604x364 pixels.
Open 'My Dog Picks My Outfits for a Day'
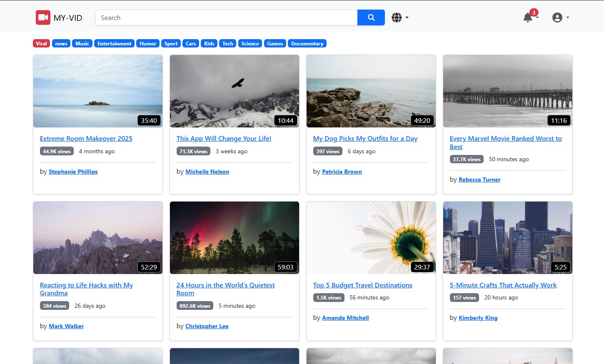365,138
